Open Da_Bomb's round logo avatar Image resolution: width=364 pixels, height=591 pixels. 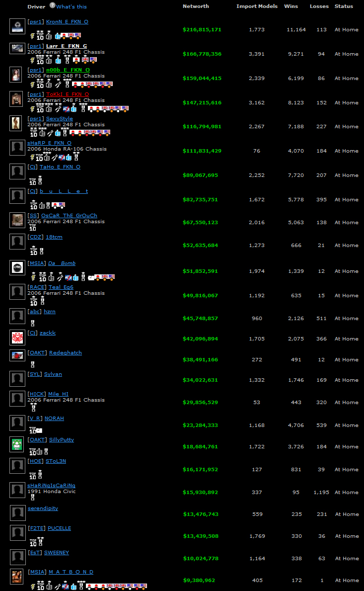click(x=17, y=267)
